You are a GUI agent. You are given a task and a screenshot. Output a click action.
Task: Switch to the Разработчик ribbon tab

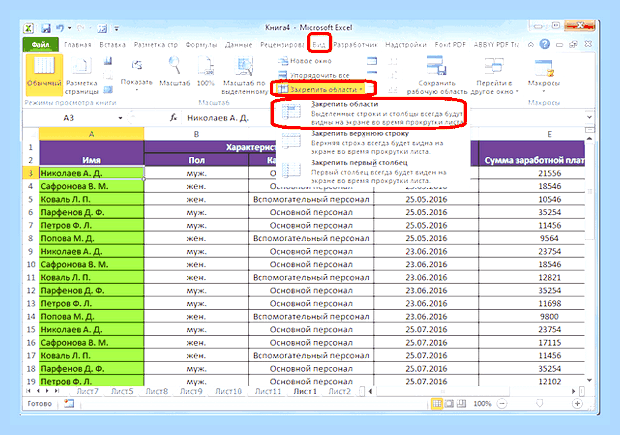(355, 45)
